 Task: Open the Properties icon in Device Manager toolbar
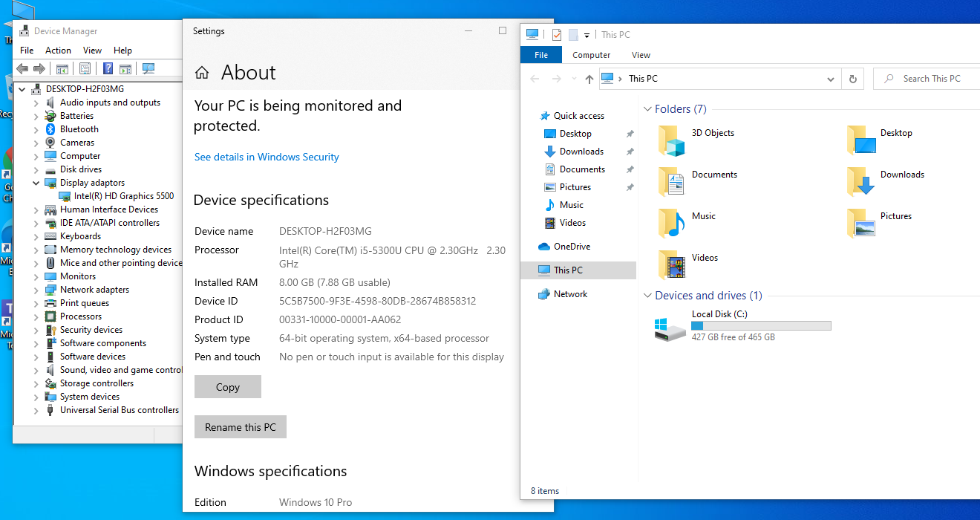click(x=85, y=68)
